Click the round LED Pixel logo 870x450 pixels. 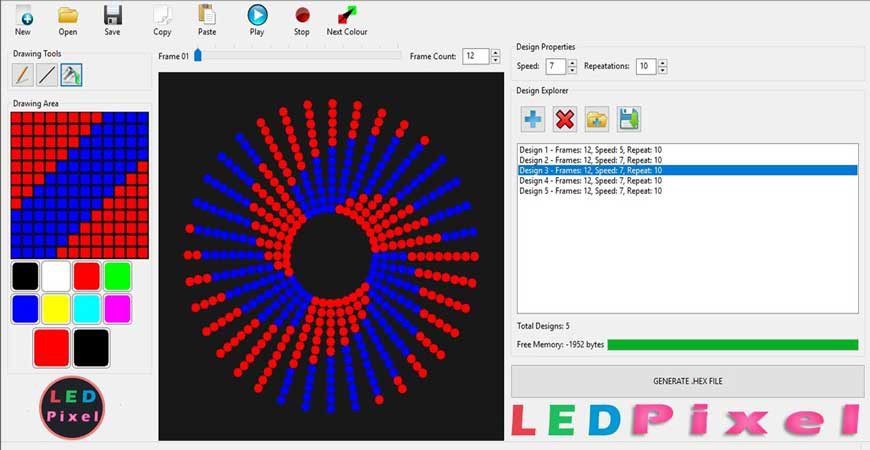tap(72, 408)
